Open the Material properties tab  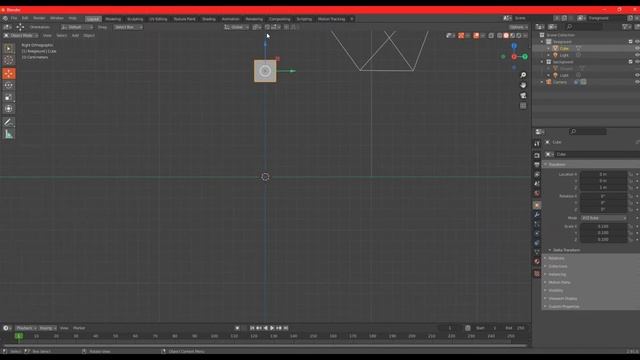click(537, 262)
